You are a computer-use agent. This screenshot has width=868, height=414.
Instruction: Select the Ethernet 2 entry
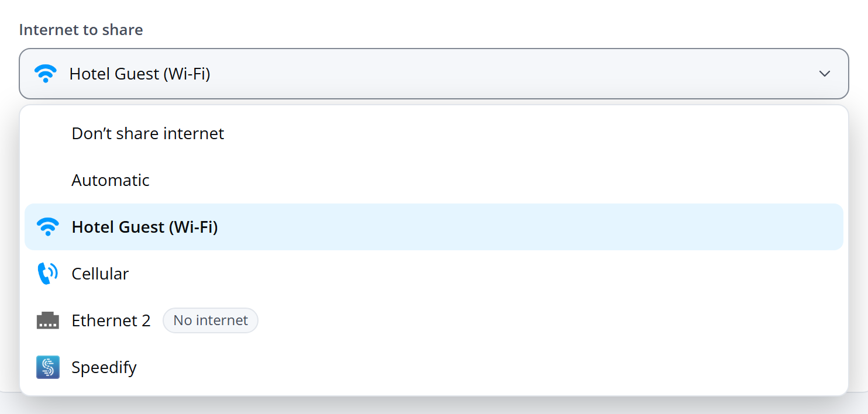434,320
